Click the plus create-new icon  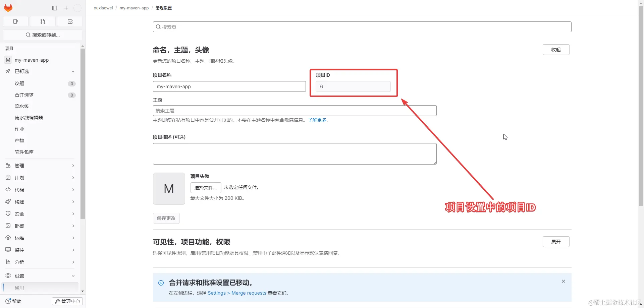(x=66, y=8)
